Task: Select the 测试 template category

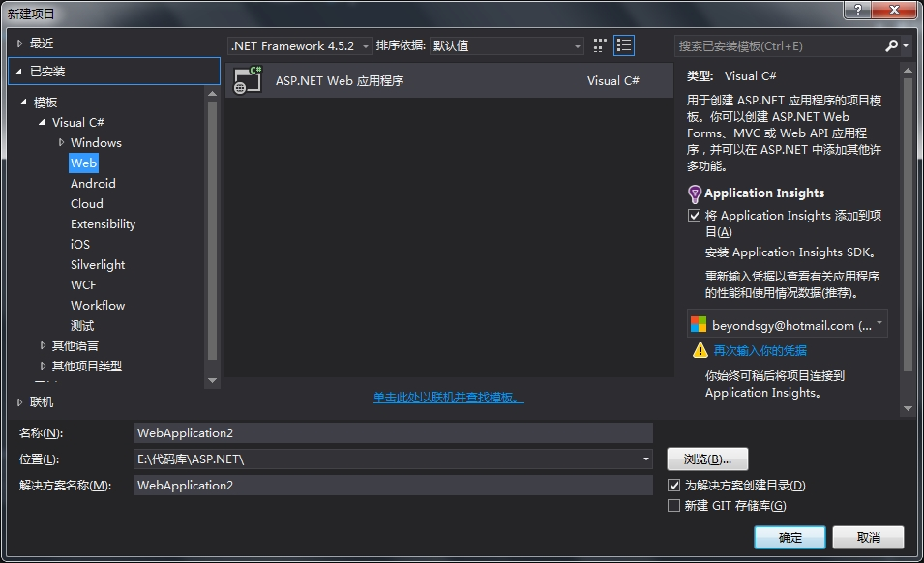Action: (82, 326)
